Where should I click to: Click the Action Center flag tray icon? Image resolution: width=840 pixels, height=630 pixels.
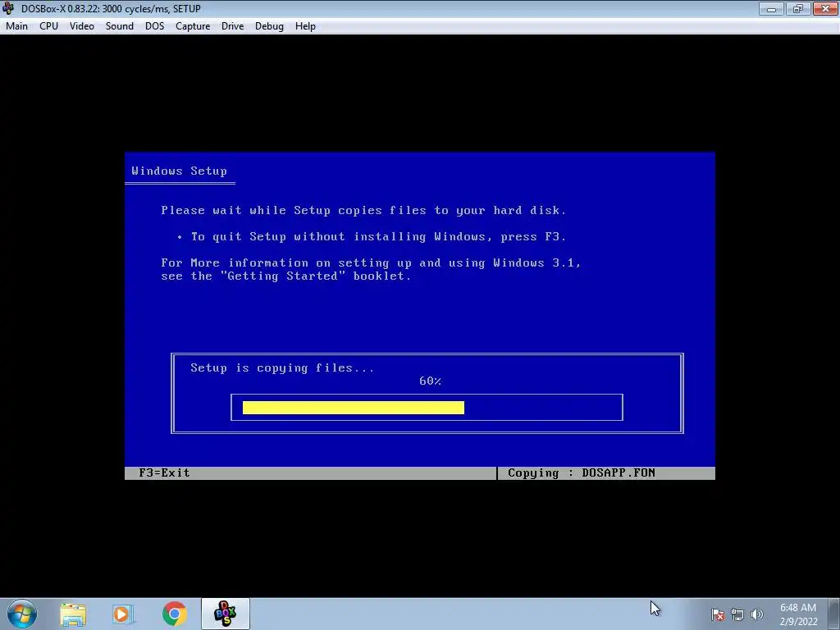point(718,614)
